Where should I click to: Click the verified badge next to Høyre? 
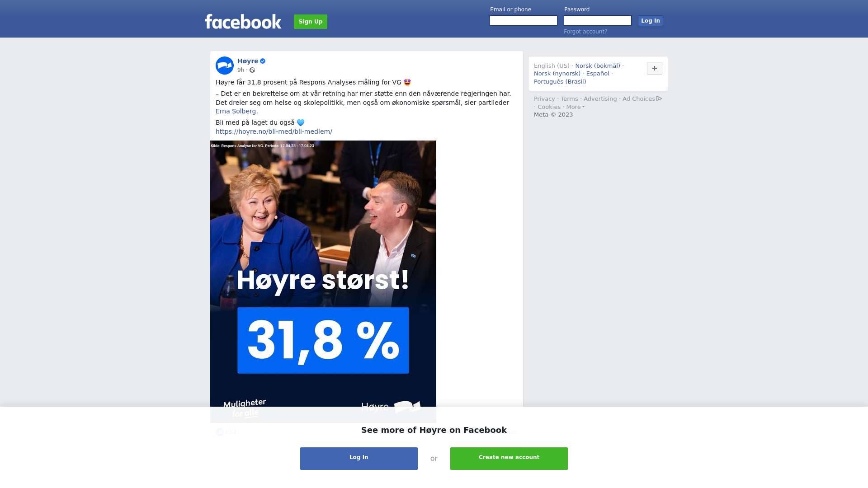[x=263, y=61]
